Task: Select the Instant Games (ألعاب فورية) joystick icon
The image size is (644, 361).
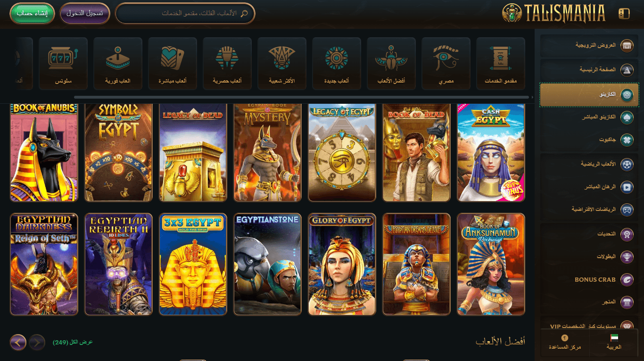Action: pyautogui.click(x=118, y=64)
